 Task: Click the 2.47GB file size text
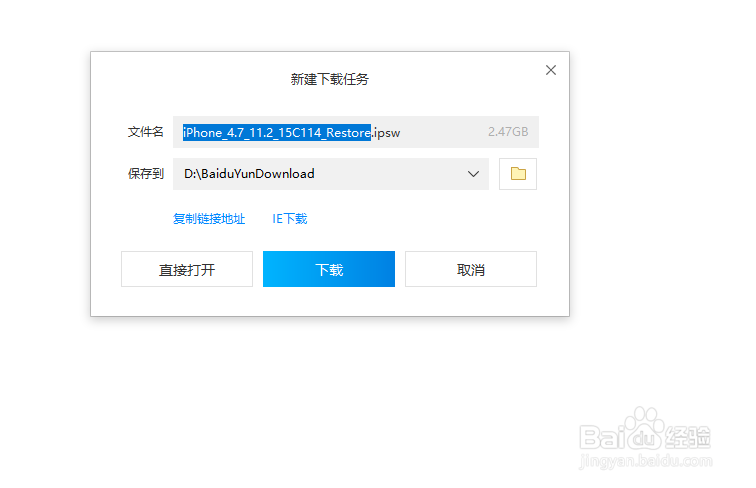coord(508,132)
